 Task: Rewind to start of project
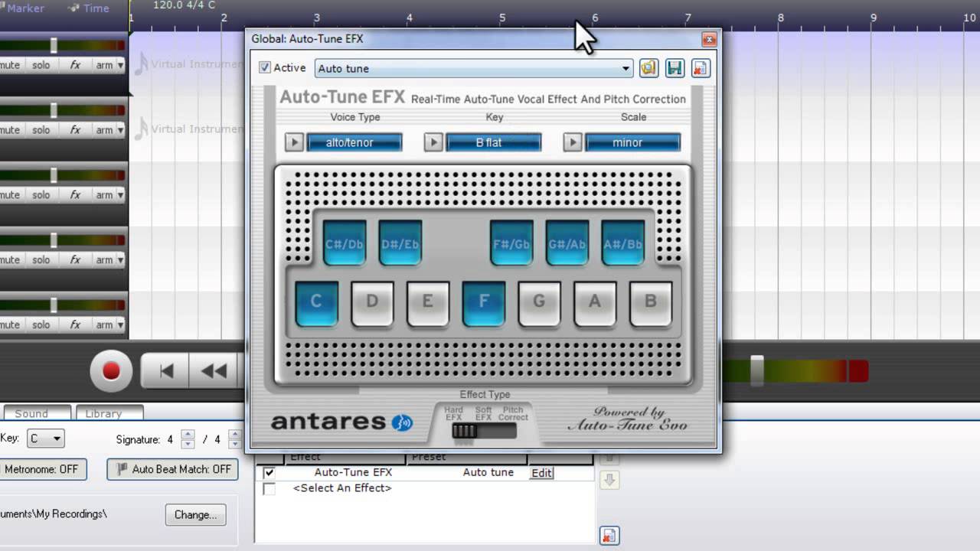coord(166,371)
